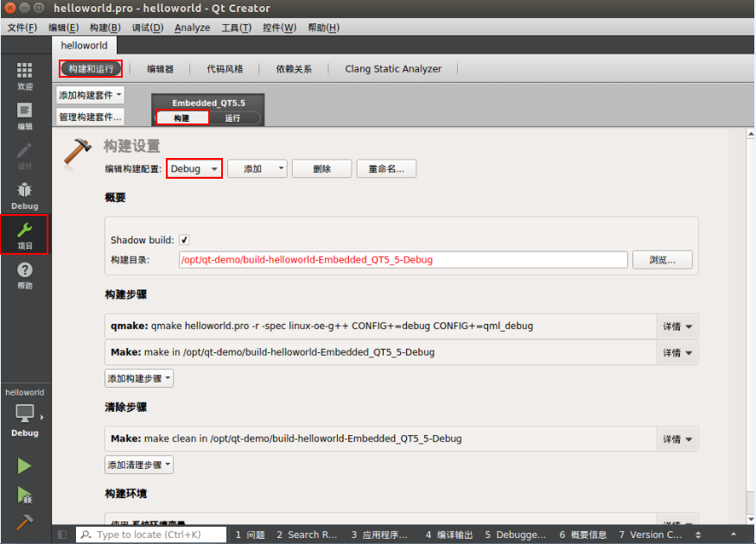Run the helloworld project with green play icon
The image size is (756, 544).
(x=24, y=465)
